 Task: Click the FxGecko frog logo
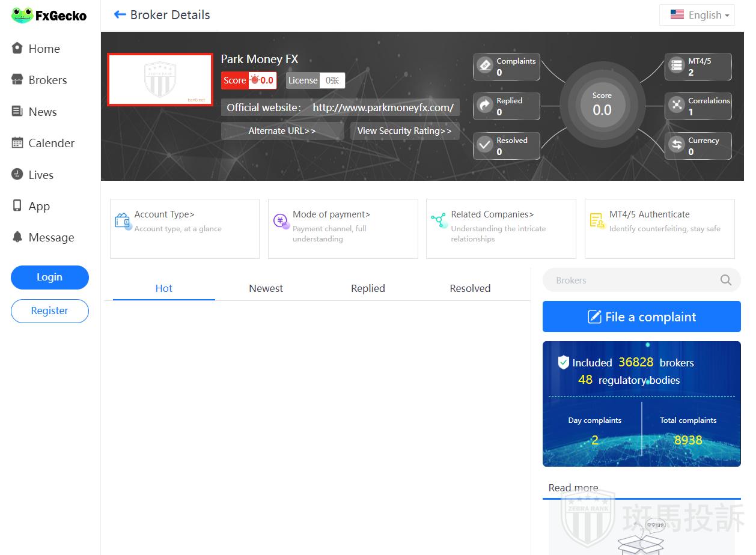click(x=22, y=16)
